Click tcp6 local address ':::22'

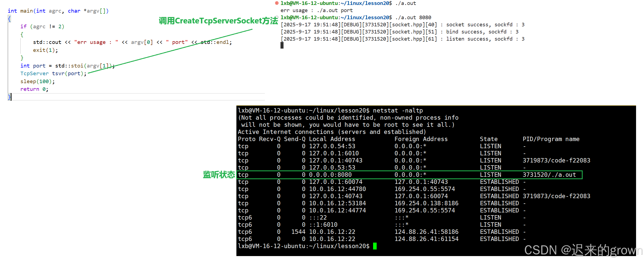(x=318, y=218)
